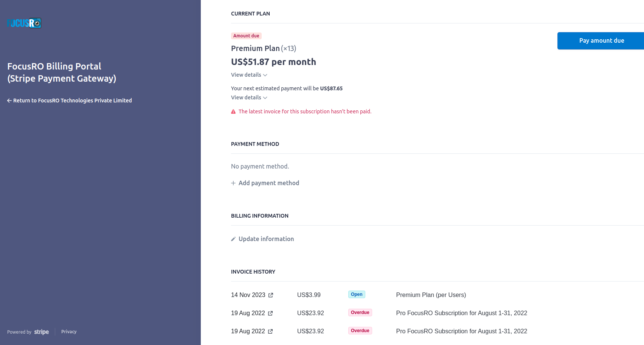This screenshot has height=345, width=644.
Task: Open the 14 Nov 2023 invoice date
Action: (x=248, y=295)
